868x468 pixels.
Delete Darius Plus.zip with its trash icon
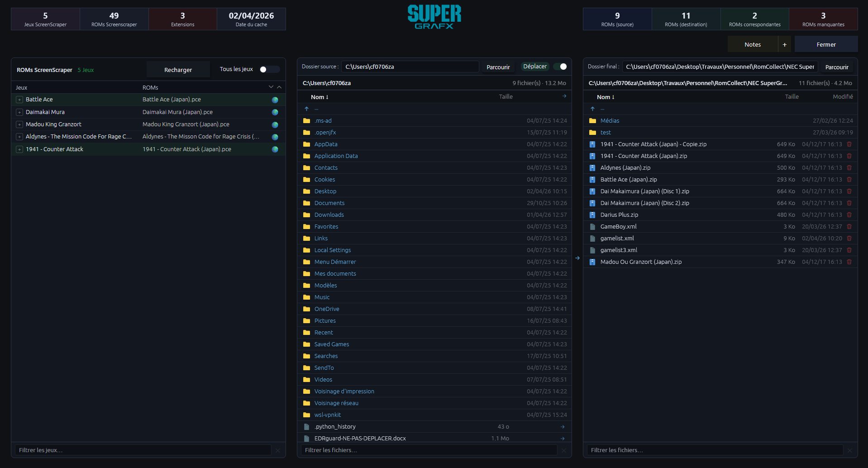(849, 215)
